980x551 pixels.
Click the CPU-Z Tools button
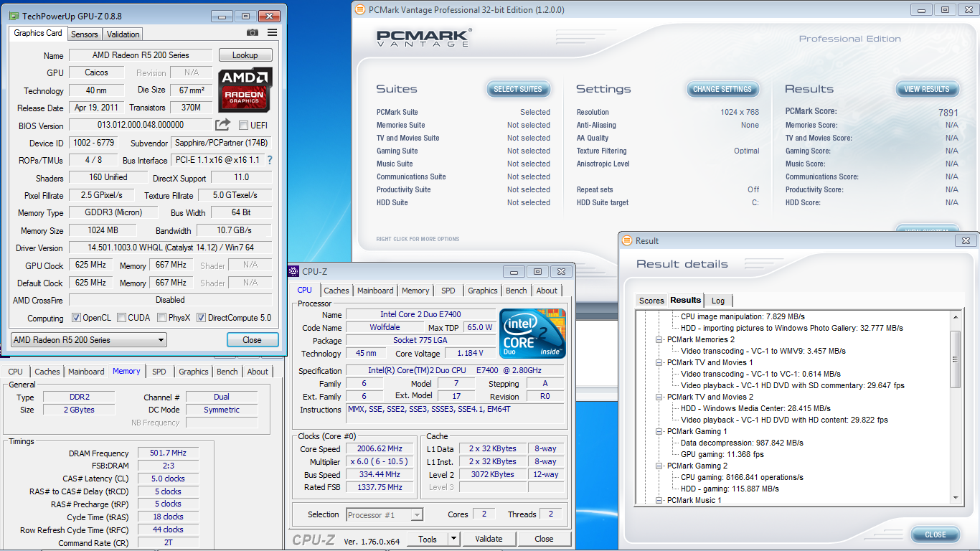coord(428,539)
